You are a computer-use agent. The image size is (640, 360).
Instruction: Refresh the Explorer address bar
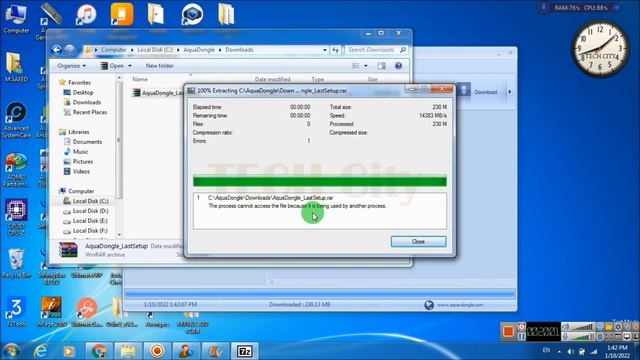pyautogui.click(x=336, y=50)
